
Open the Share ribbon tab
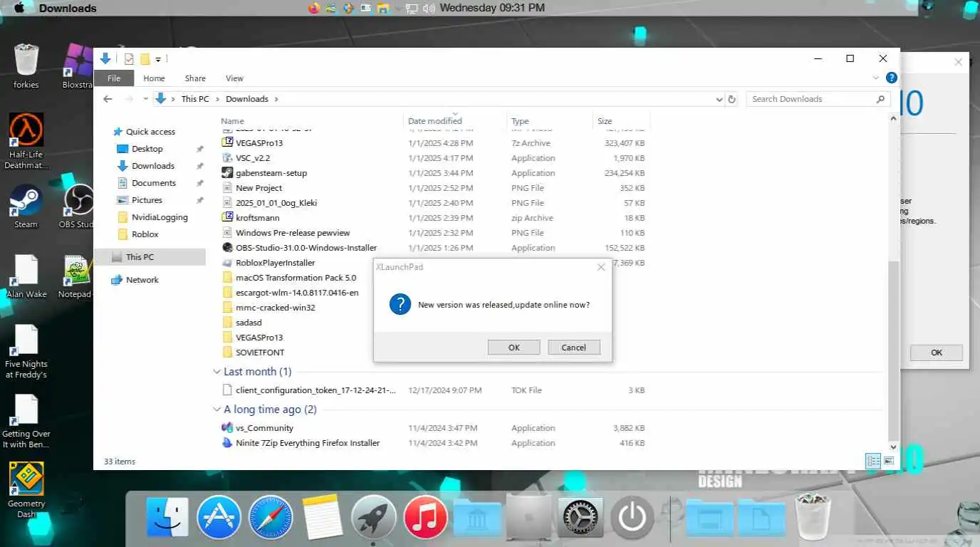point(195,78)
